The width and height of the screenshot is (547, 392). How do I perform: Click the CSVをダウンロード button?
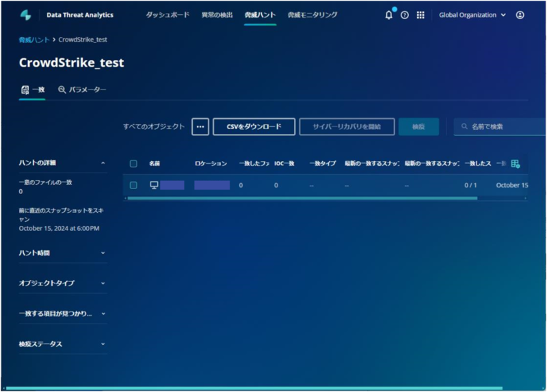click(x=254, y=126)
